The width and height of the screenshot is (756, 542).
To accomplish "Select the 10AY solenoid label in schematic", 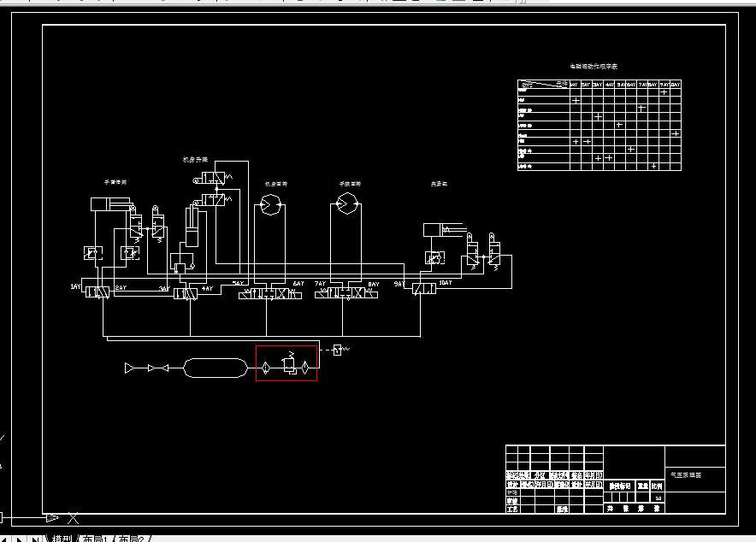I will (446, 283).
